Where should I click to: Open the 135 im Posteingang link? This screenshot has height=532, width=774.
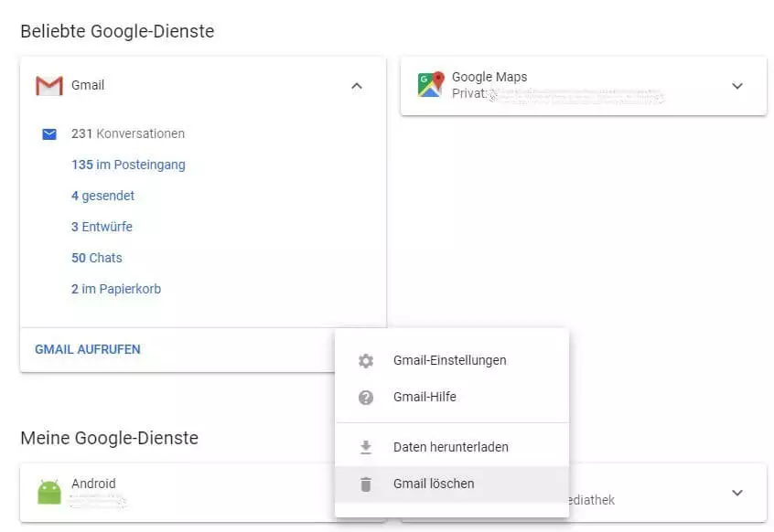pyautogui.click(x=128, y=165)
